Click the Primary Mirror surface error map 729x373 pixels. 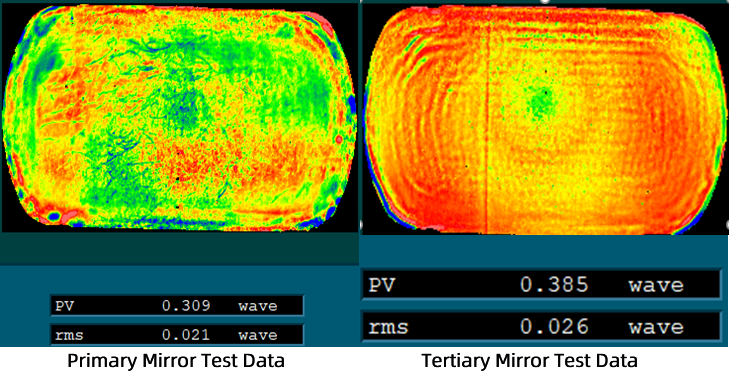(179, 117)
